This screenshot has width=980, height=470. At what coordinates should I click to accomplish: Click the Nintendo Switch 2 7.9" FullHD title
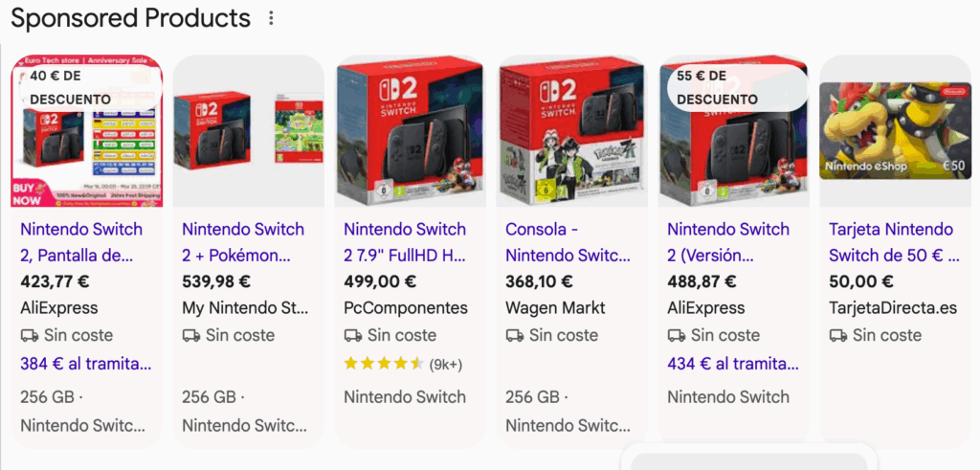[405, 242]
